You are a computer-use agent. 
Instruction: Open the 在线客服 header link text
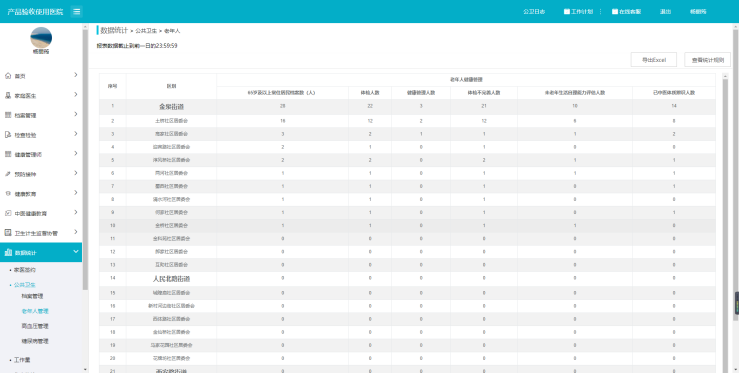[x=630, y=12]
